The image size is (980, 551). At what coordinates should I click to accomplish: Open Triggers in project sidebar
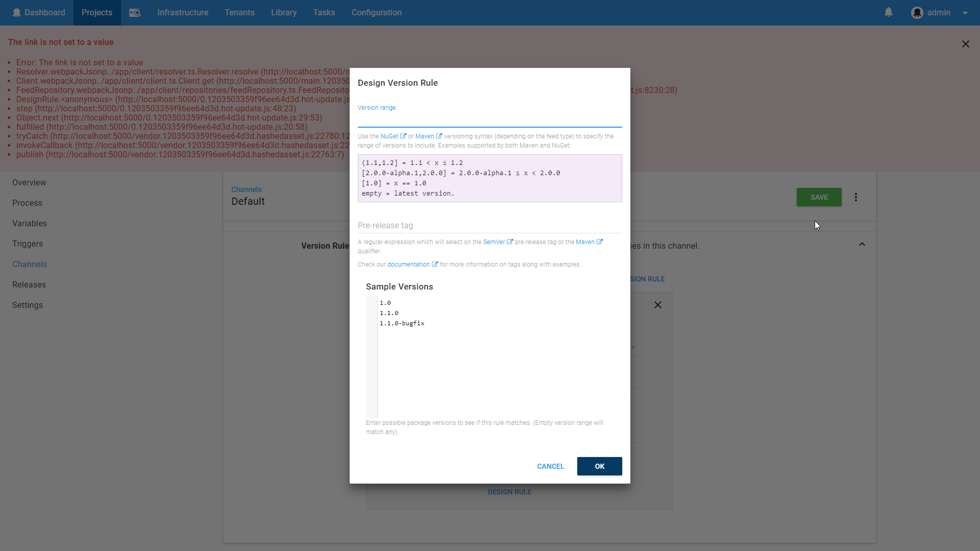28,244
